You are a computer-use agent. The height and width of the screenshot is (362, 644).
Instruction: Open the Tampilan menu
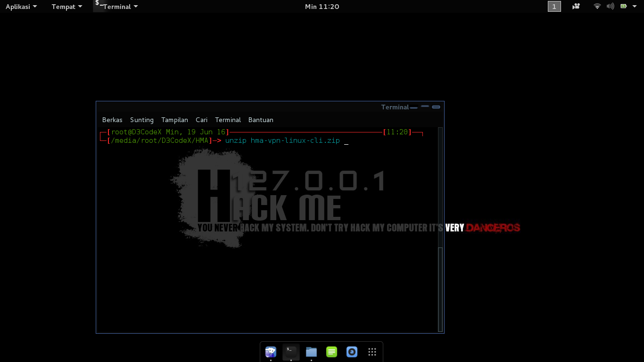[x=174, y=120]
